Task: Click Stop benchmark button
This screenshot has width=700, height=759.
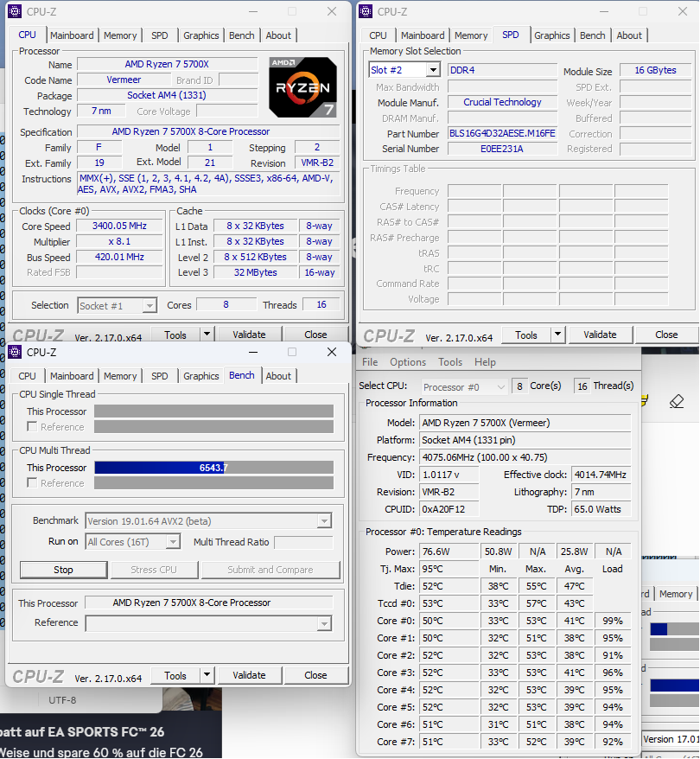Action: click(63, 570)
